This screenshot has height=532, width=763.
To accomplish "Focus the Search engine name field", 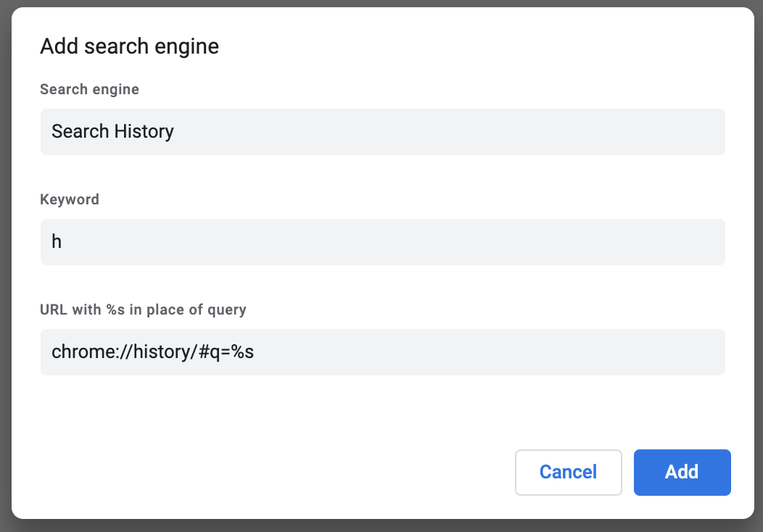I will point(382,132).
